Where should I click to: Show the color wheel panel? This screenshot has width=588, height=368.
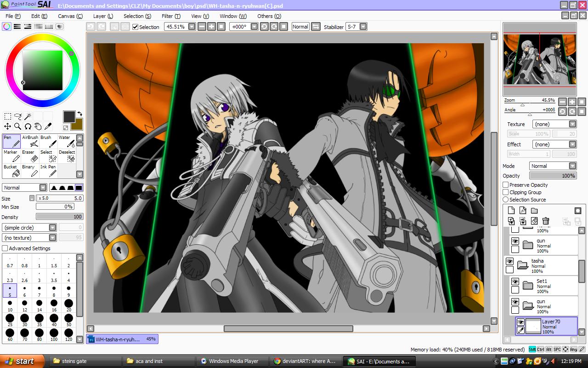pyautogui.click(x=6, y=27)
